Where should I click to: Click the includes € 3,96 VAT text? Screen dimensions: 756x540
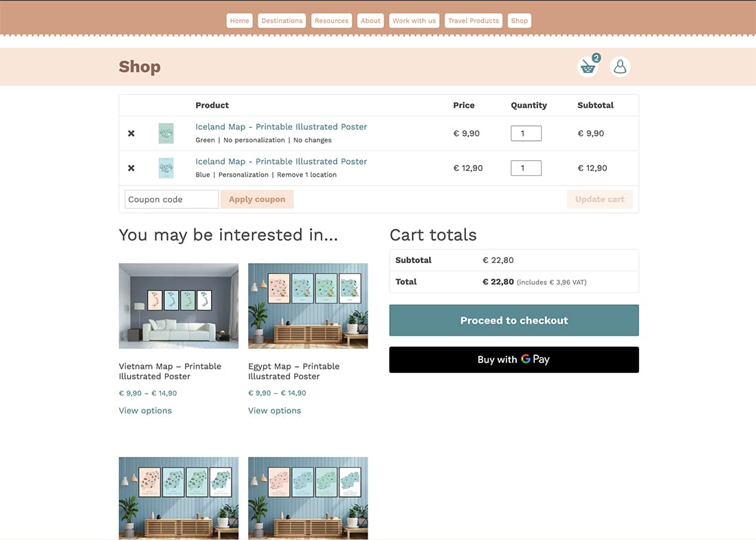coord(552,282)
